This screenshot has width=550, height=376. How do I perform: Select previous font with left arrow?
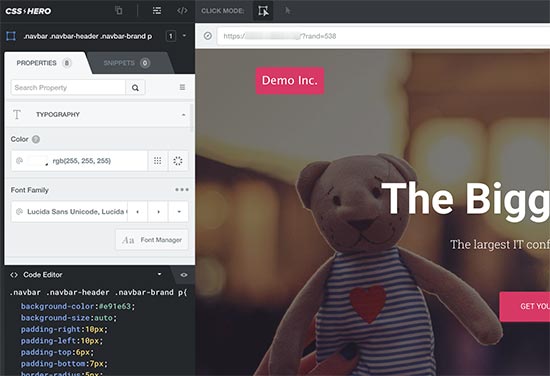tap(137, 212)
